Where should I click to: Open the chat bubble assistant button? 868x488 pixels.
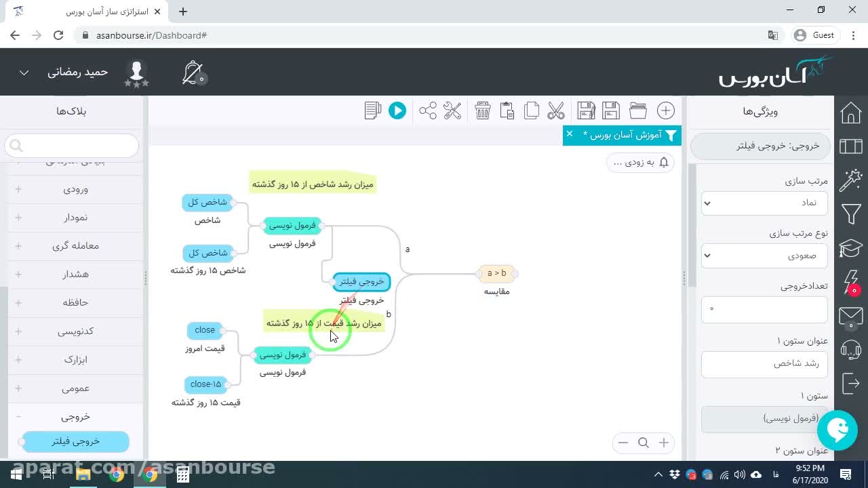[x=837, y=430]
